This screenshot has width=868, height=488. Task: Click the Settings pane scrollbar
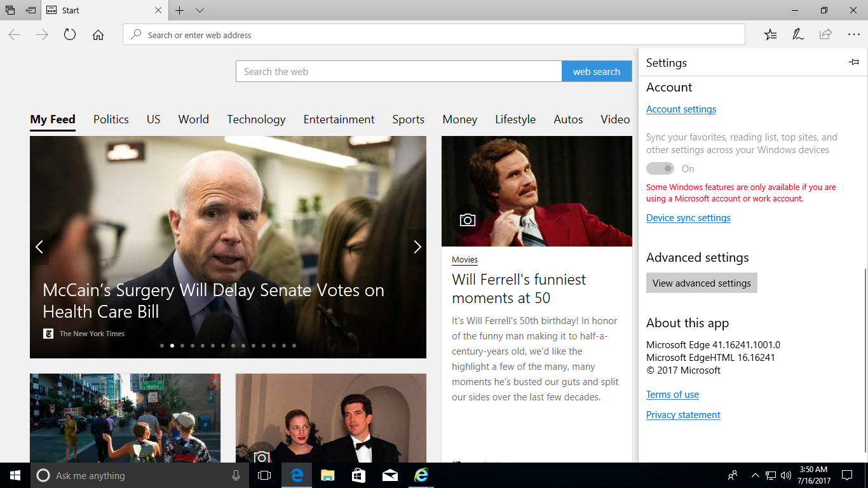(864, 360)
